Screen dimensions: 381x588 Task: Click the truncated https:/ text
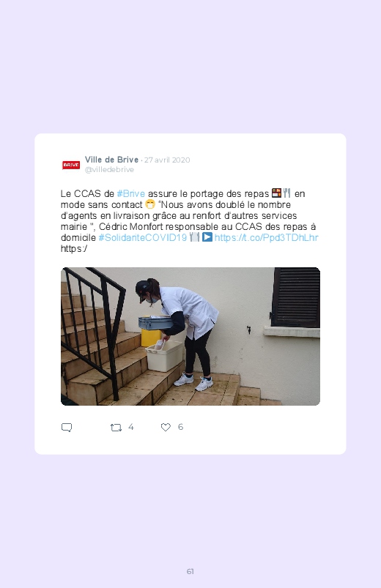click(74, 249)
